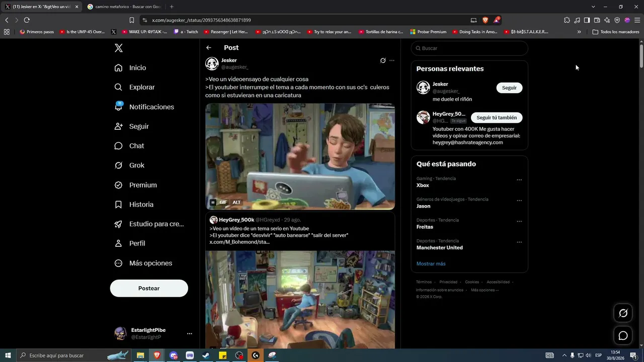Expand Más opciones in the left navigation
This screenshot has width=644, height=362.
click(143, 263)
